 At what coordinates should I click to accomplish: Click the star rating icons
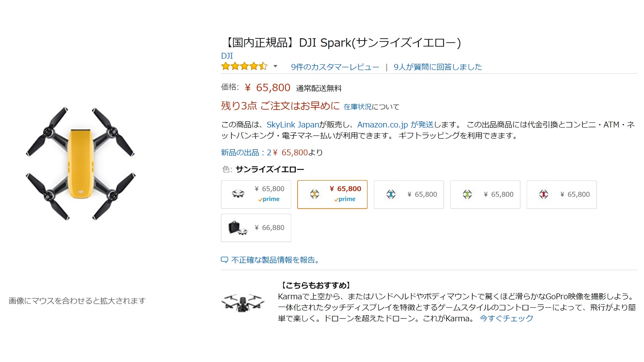pyautogui.click(x=244, y=66)
